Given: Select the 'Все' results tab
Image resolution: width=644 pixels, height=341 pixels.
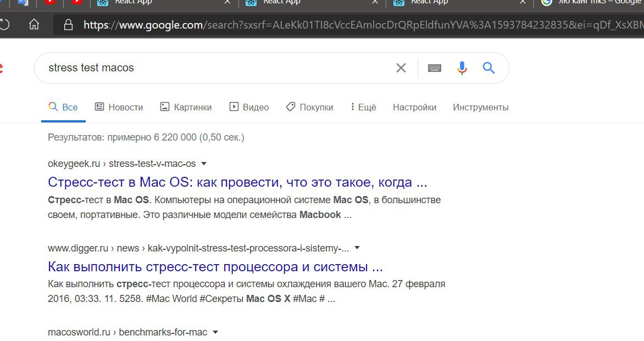Looking at the screenshot, I should point(63,107).
